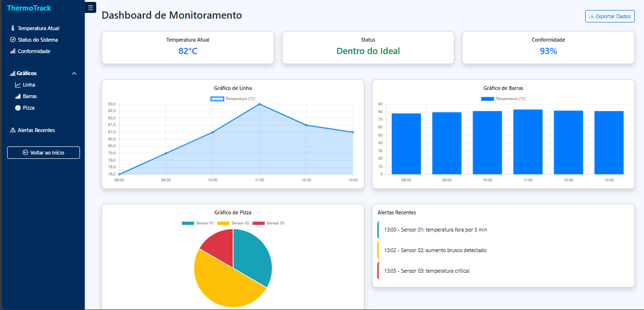644x310 pixels.
Task: Click the pie chart icon beside Pizza
Action: pyautogui.click(x=18, y=108)
